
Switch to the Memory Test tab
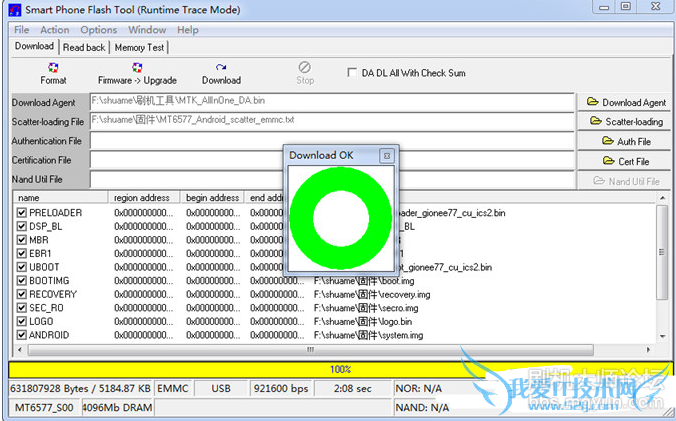[139, 47]
